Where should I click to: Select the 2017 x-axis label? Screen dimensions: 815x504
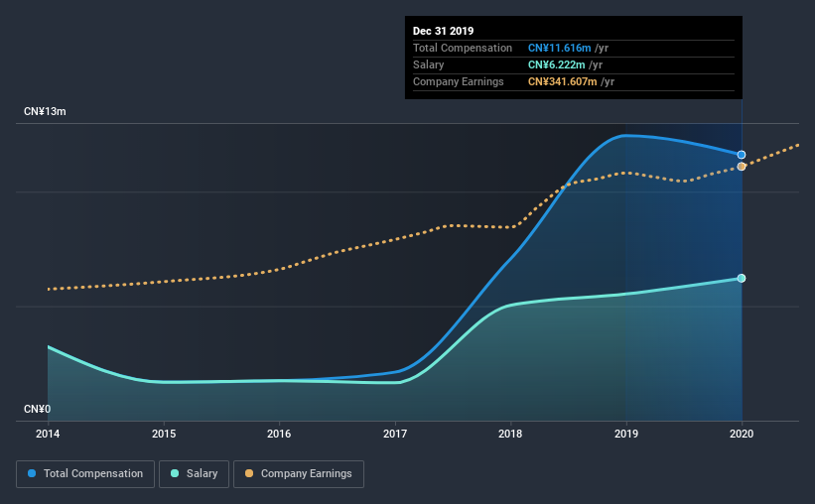click(395, 434)
